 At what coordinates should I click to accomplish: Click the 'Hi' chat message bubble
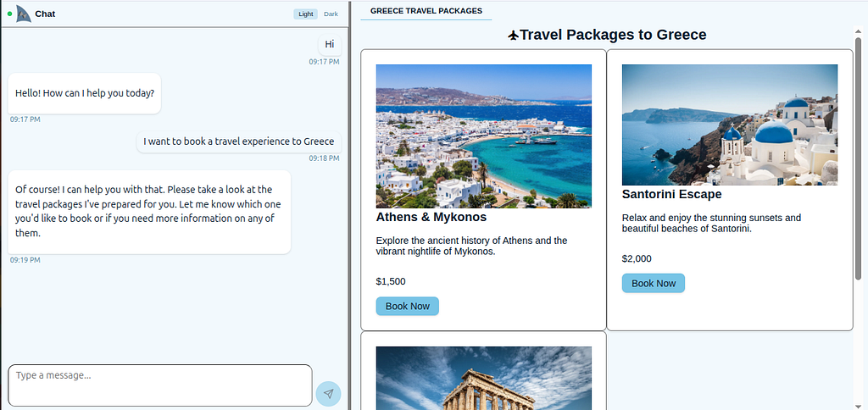coord(330,44)
